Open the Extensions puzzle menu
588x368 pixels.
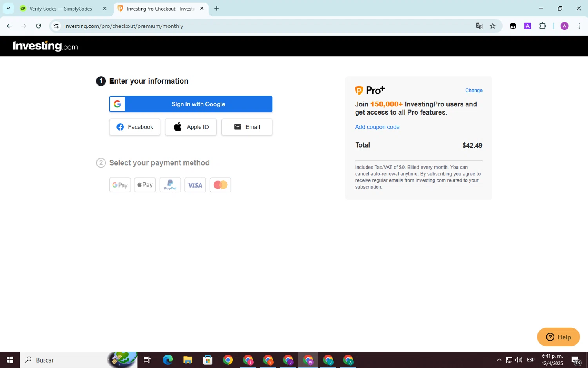543,26
